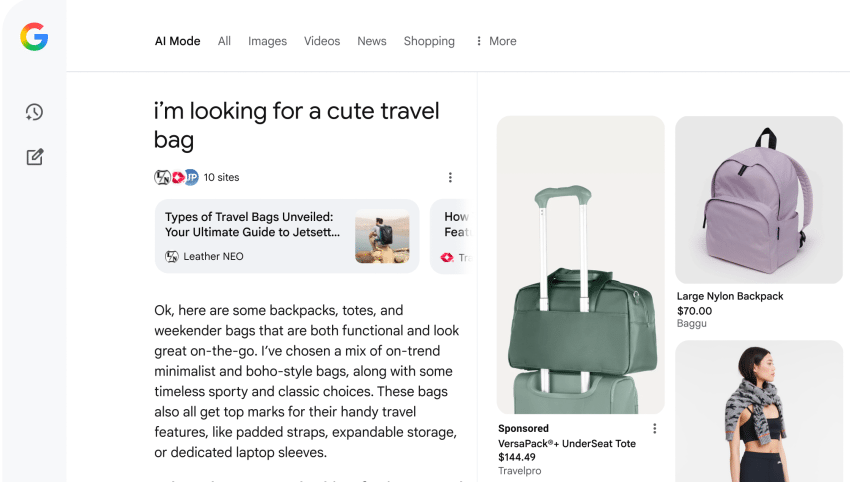Open three-dot menu beside 10 sites
850x482 pixels.
pos(450,177)
